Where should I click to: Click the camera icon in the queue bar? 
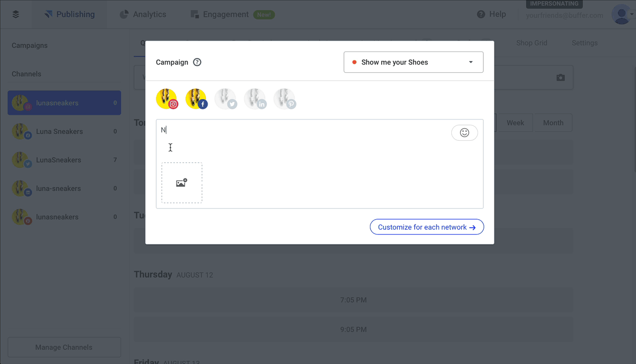click(560, 78)
